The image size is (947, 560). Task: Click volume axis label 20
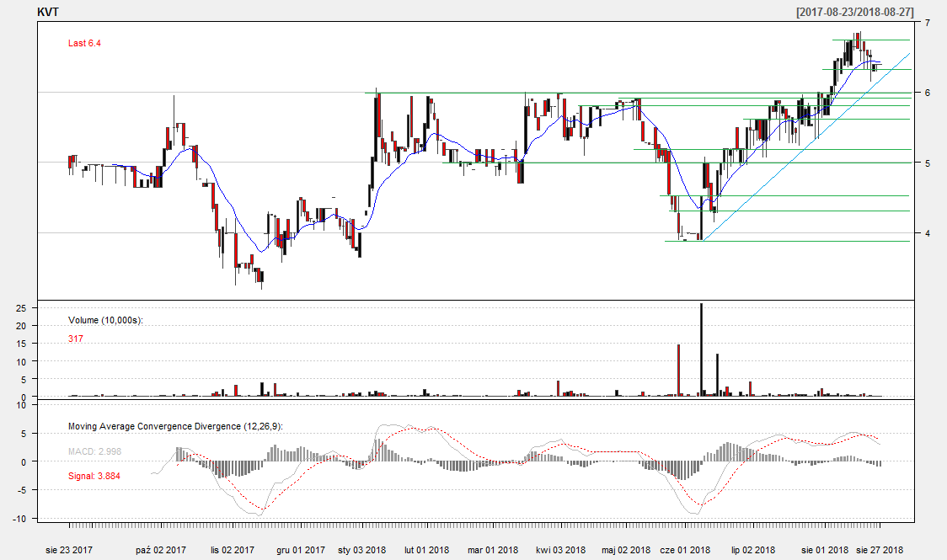coord(21,326)
